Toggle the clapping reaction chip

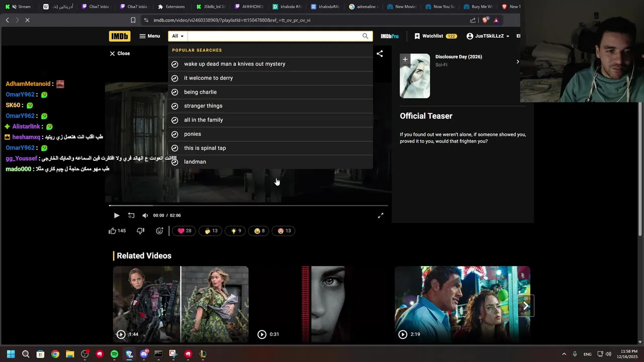pyautogui.click(x=211, y=231)
